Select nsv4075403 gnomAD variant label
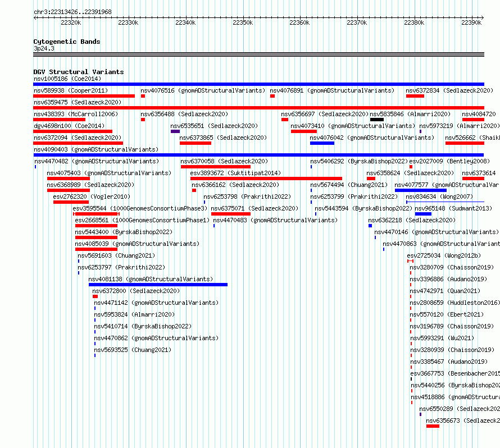 109,173
